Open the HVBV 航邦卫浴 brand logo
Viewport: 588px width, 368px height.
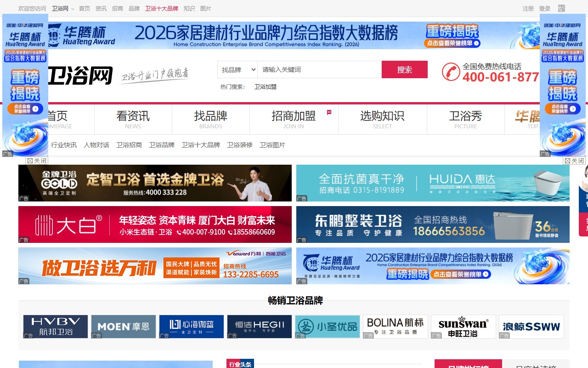[56, 327]
